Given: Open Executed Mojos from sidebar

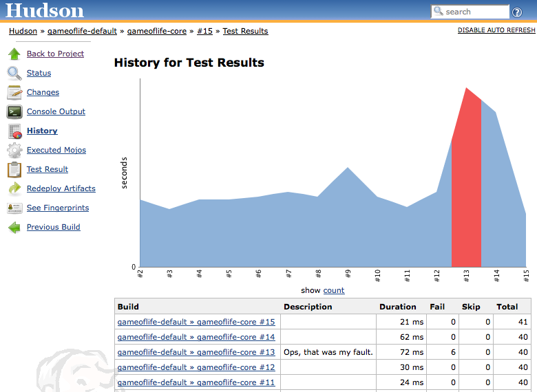Looking at the screenshot, I should pyautogui.click(x=56, y=150).
